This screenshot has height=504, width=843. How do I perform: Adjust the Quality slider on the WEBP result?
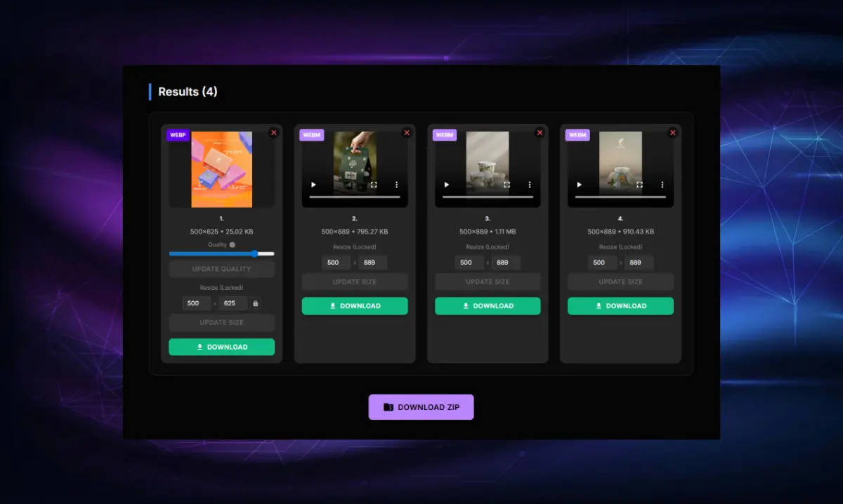254,253
